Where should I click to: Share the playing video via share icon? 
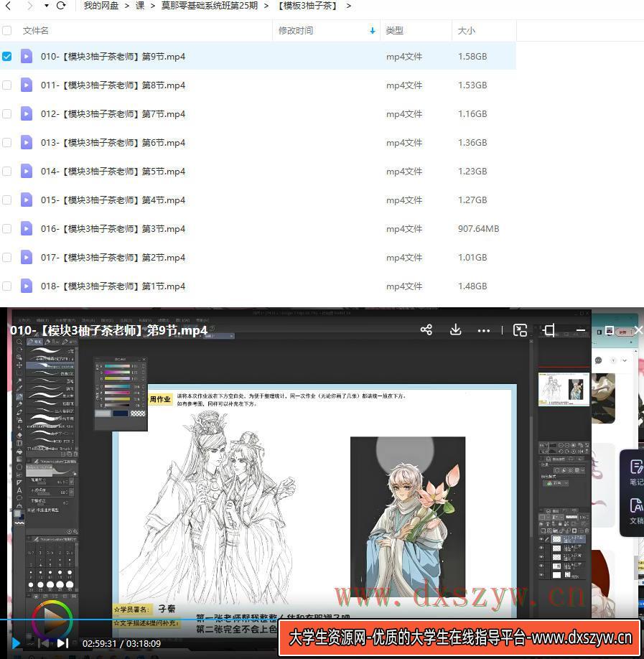pyautogui.click(x=426, y=330)
